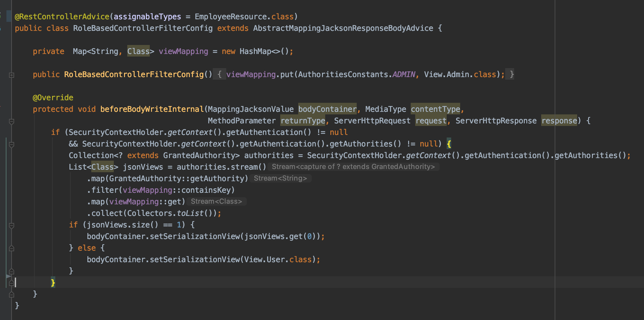The height and width of the screenshot is (320, 644).
Task: Click the gutter icon beside @RestControllerAdvice
Action: tap(1, 16)
